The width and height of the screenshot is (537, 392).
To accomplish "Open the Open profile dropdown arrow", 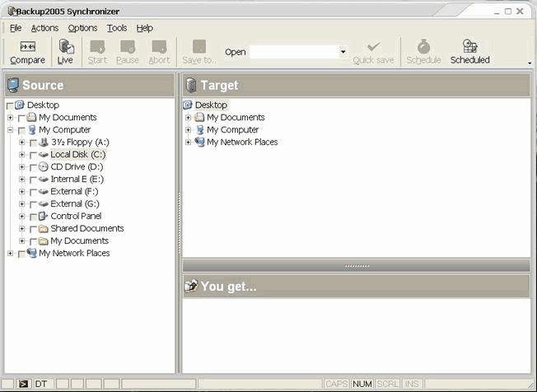I will click(x=343, y=52).
